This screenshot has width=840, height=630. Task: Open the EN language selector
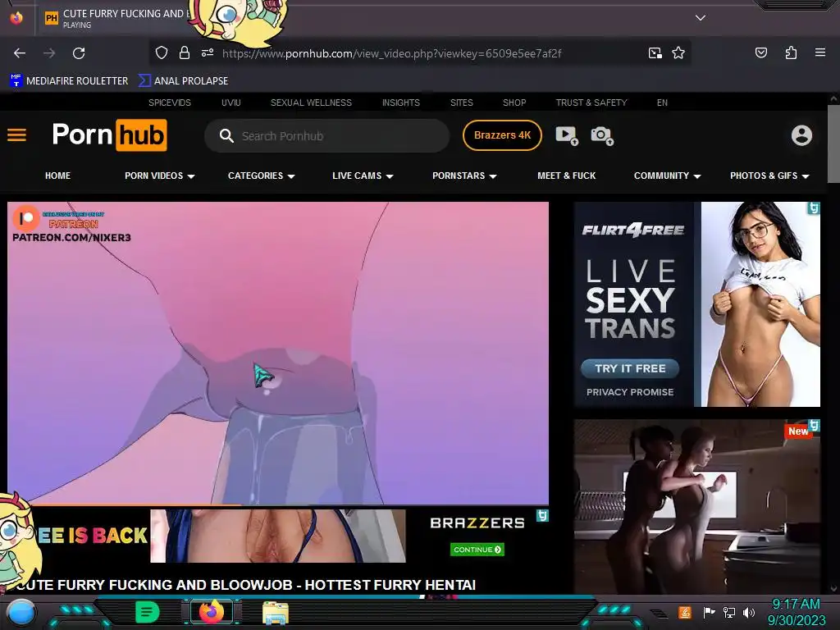[x=662, y=103]
